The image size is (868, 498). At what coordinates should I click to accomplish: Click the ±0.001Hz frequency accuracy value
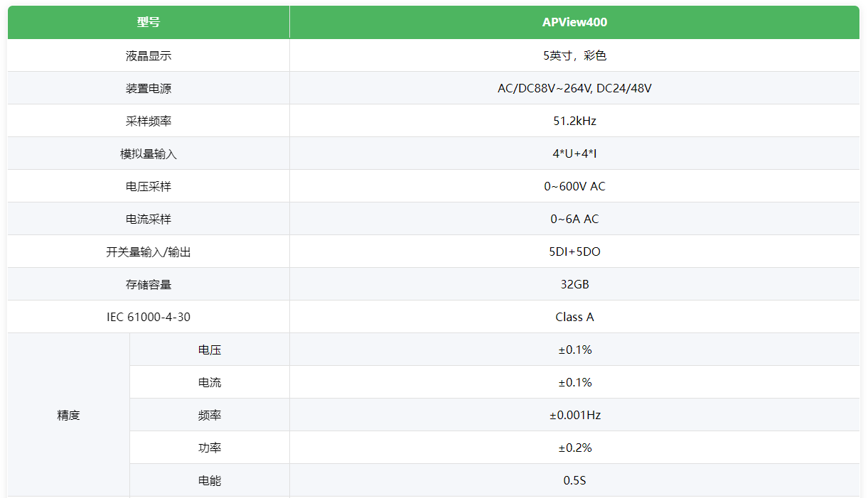[x=574, y=415]
